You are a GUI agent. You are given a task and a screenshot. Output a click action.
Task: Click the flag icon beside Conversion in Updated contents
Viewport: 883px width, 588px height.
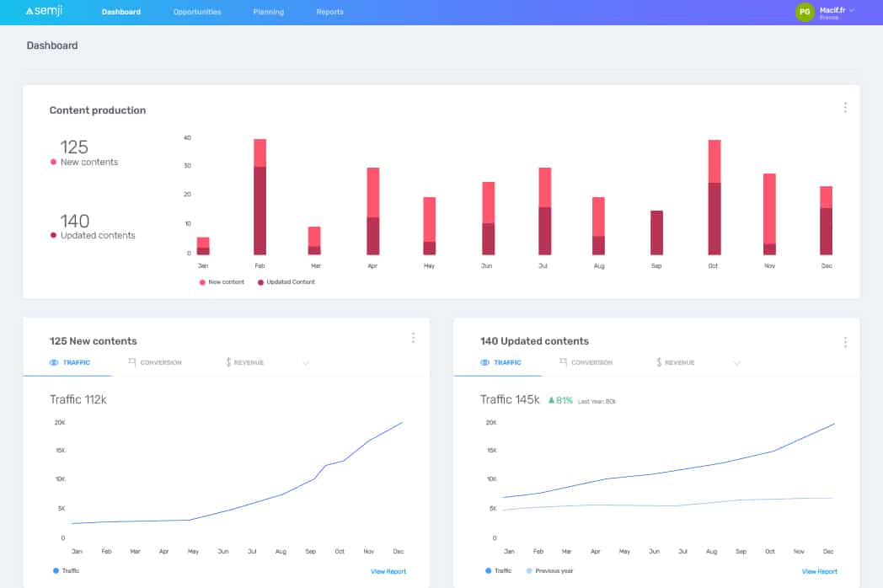563,362
